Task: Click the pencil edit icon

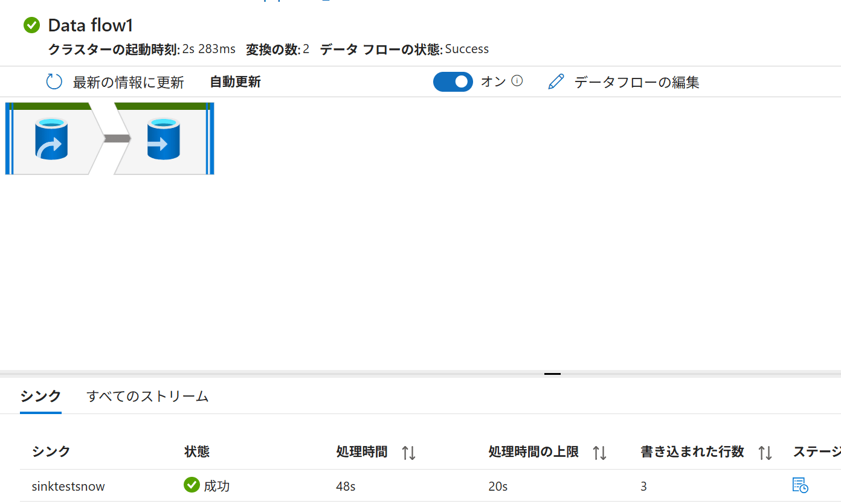Action: pos(556,82)
